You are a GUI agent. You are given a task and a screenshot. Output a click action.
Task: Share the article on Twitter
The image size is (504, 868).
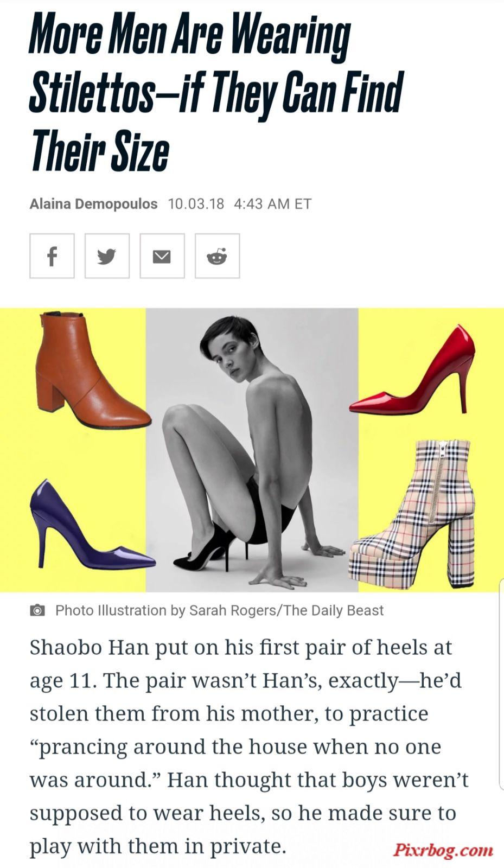point(107,256)
